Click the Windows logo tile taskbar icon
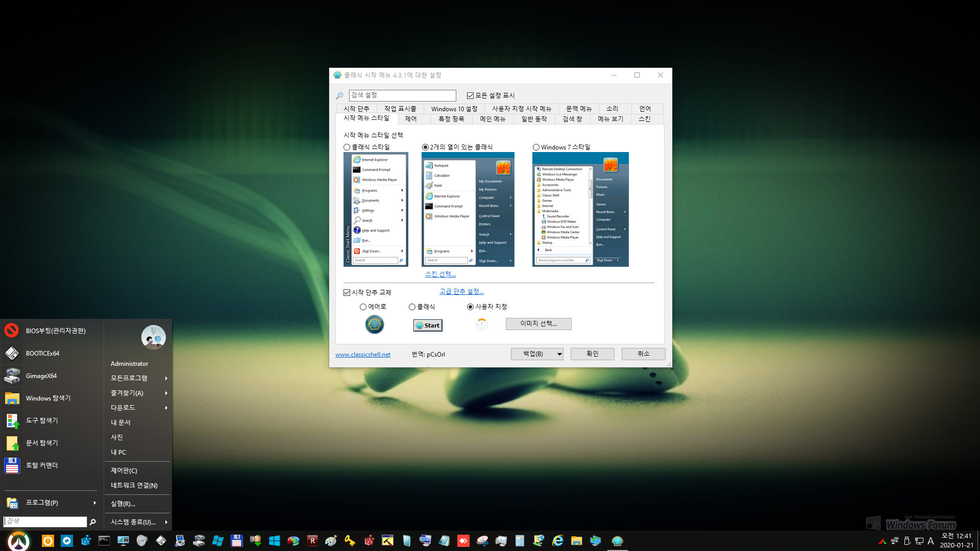Screen dimensions: 980x551 tap(274, 541)
